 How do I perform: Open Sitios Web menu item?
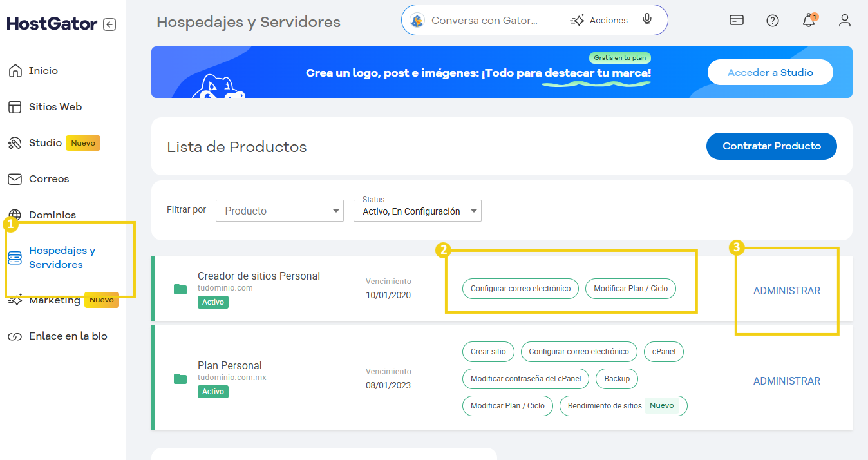click(x=55, y=107)
